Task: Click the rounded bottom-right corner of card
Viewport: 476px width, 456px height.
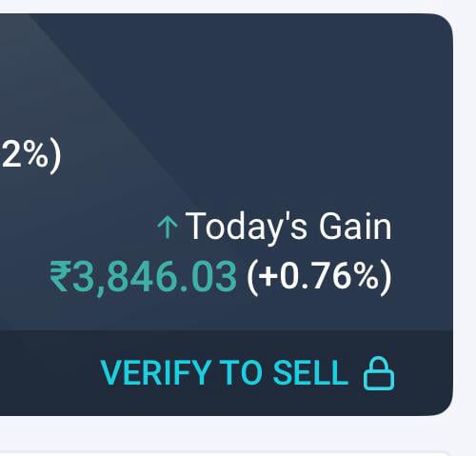Action: (x=443, y=406)
